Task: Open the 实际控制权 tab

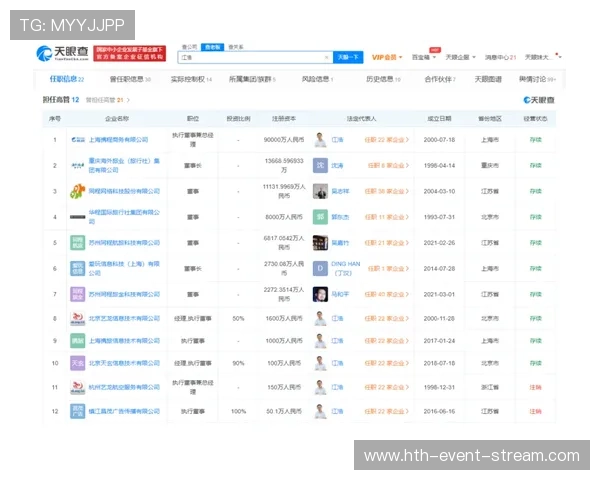Action: 191,79
